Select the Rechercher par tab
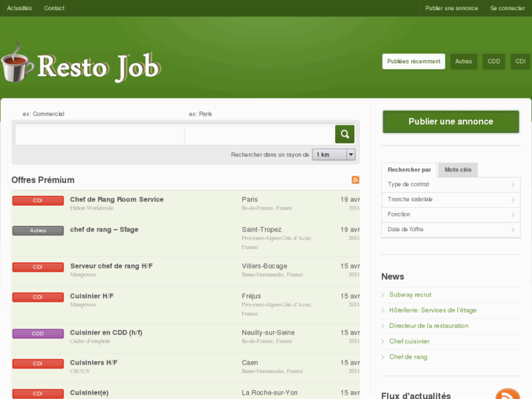The height and width of the screenshot is (399, 532). point(409,170)
